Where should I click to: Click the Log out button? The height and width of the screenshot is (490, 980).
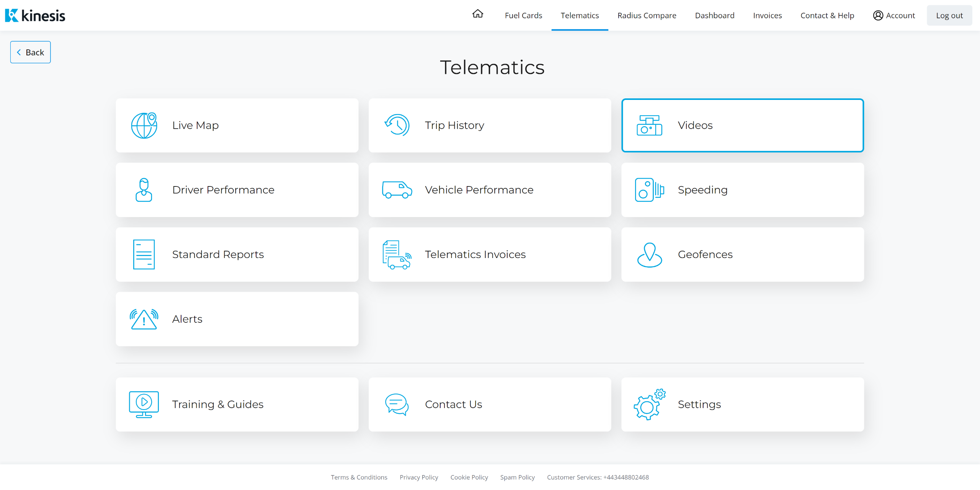949,15
